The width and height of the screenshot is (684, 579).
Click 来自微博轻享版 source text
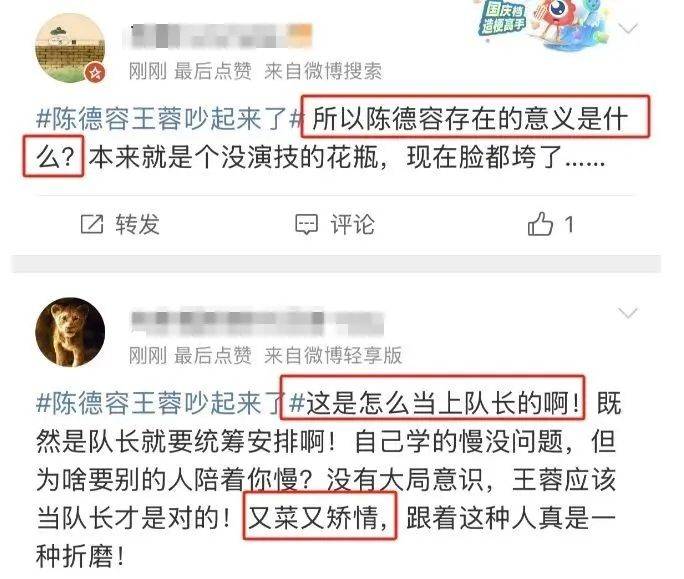click(x=333, y=355)
